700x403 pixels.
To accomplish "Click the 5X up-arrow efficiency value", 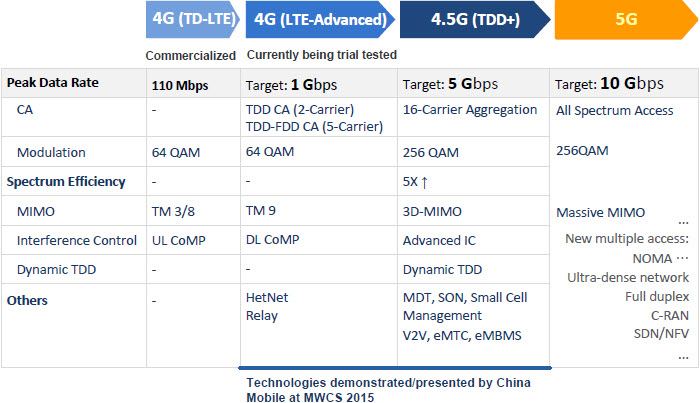I will (415, 182).
